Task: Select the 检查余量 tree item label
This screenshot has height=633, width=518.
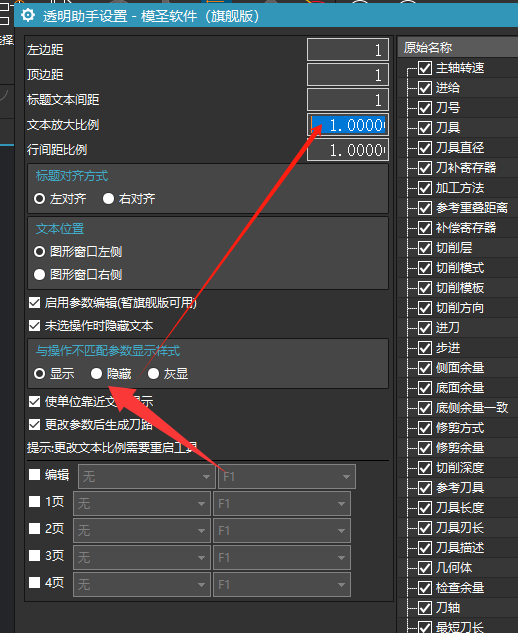Action: (460, 587)
